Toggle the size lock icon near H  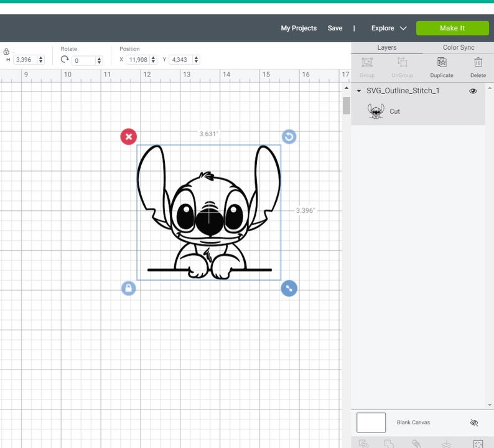point(6,52)
